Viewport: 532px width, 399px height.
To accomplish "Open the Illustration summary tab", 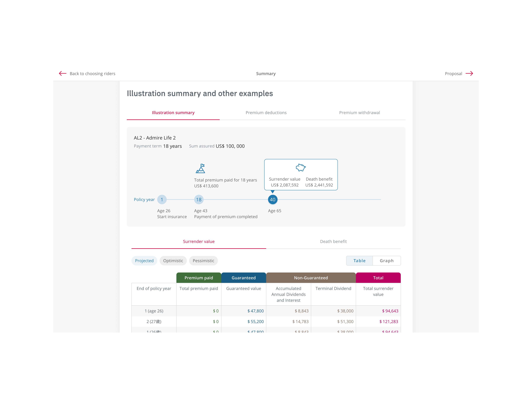I will (173, 113).
